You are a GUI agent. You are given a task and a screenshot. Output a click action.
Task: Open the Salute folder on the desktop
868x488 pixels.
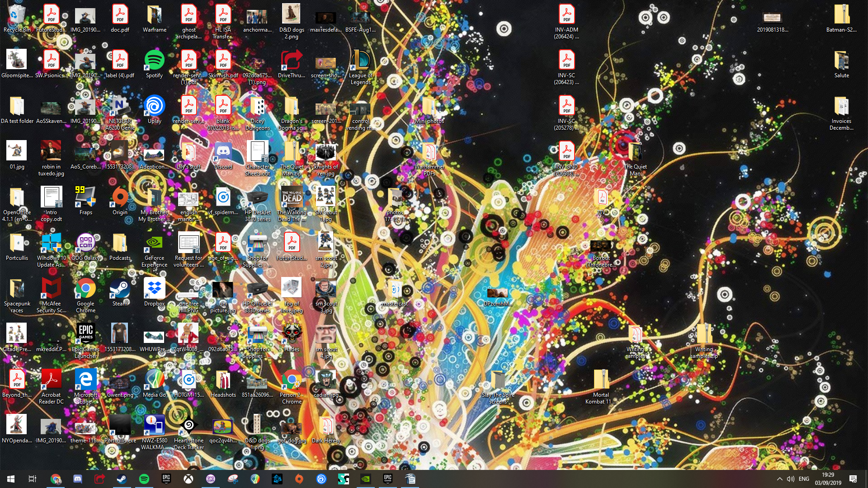pos(841,64)
